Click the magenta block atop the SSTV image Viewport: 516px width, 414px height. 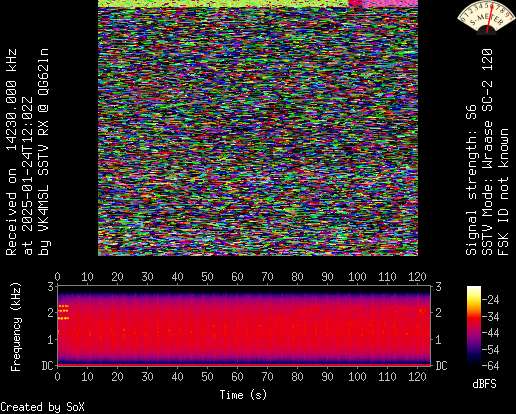383,3
